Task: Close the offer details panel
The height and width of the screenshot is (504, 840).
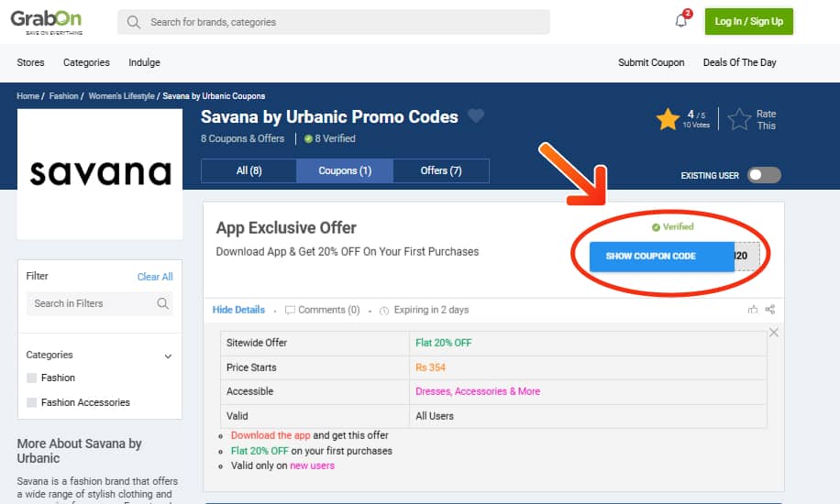Action: click(x=774, y=333)
